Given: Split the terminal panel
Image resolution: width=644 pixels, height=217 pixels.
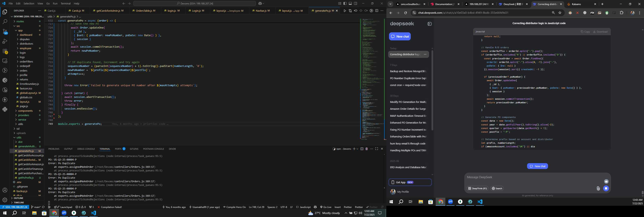Looking at the screenshot, I should coord(362,149).
